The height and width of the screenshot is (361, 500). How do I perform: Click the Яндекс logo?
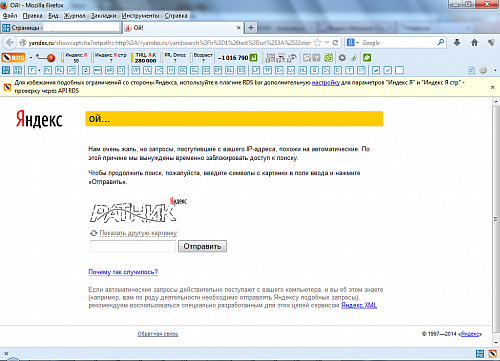click(x=39, y=119)
